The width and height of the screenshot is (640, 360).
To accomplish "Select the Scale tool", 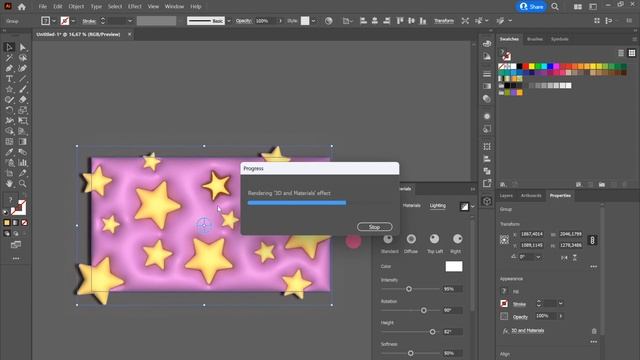I will 22,110.
